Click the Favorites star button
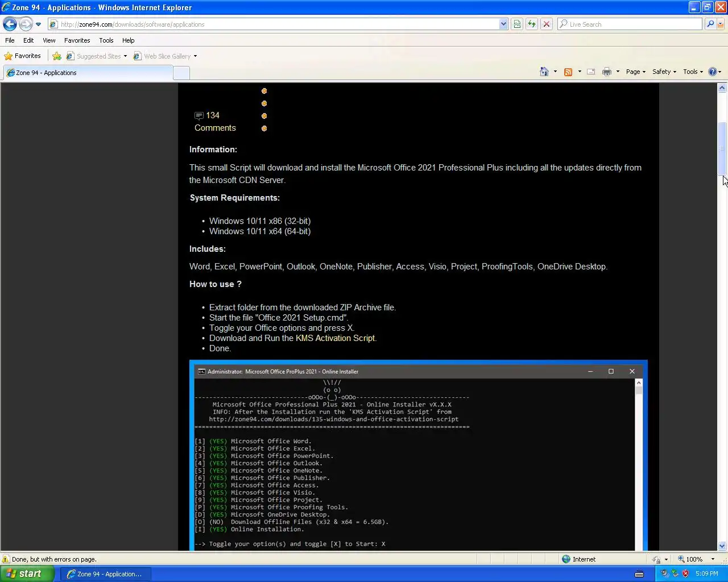This screenshot has width=728, height=582. (23, 56)
